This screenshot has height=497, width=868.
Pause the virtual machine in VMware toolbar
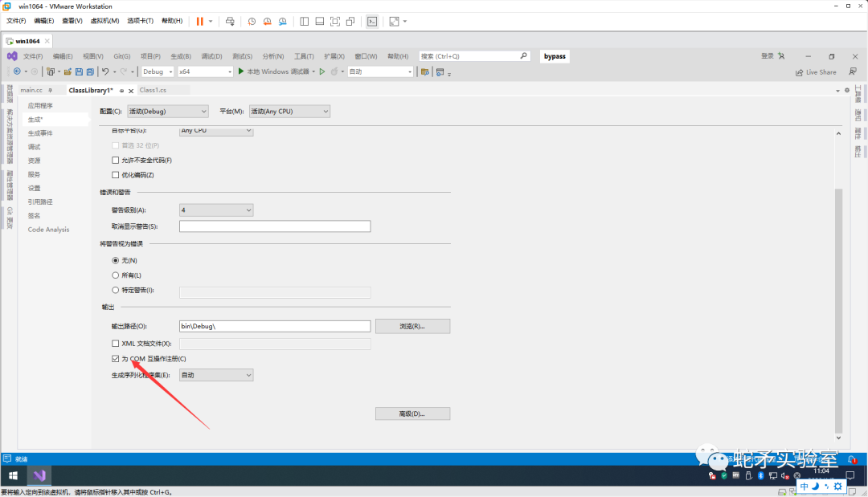(x=200, y=21)
